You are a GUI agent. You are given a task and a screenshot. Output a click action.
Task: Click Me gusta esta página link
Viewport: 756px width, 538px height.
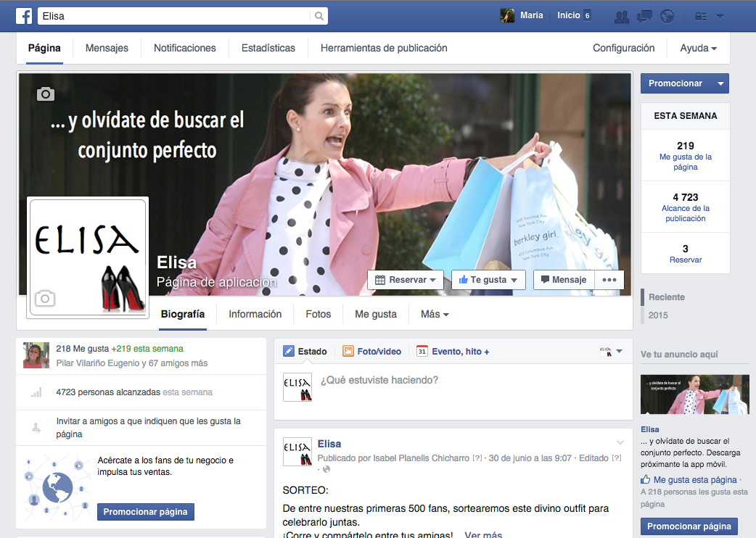(695, 480)
